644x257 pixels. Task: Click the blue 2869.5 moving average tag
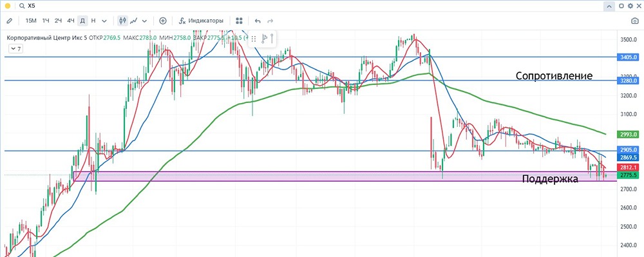tap(629, 157)
